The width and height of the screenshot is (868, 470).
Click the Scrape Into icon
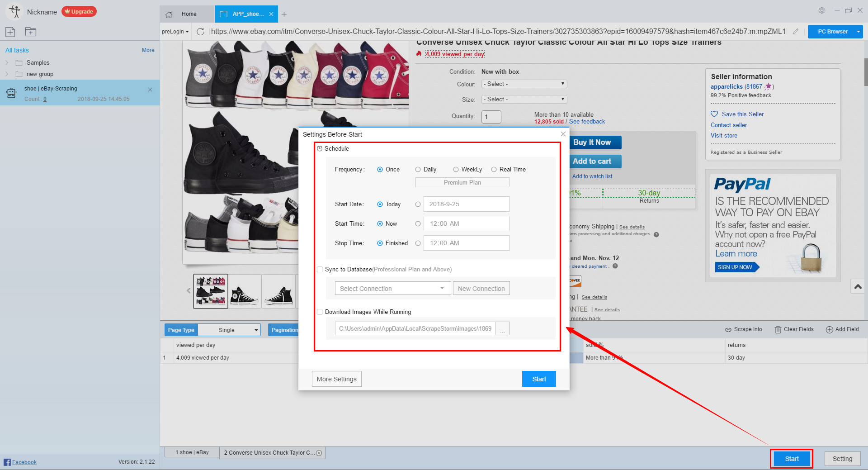click(x=728, y=329)
